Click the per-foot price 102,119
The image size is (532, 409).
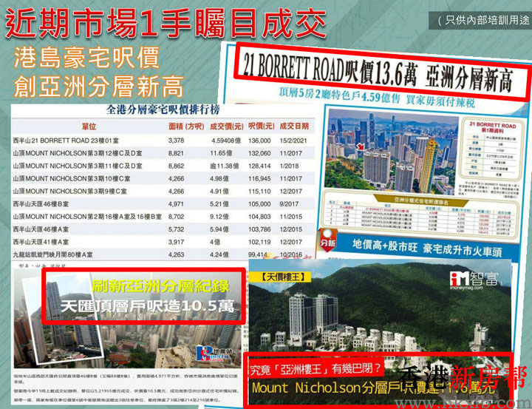tap(259, 242)
